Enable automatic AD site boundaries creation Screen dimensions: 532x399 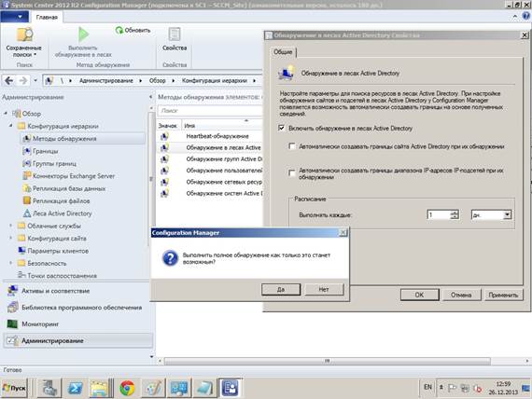pos(291,146)
